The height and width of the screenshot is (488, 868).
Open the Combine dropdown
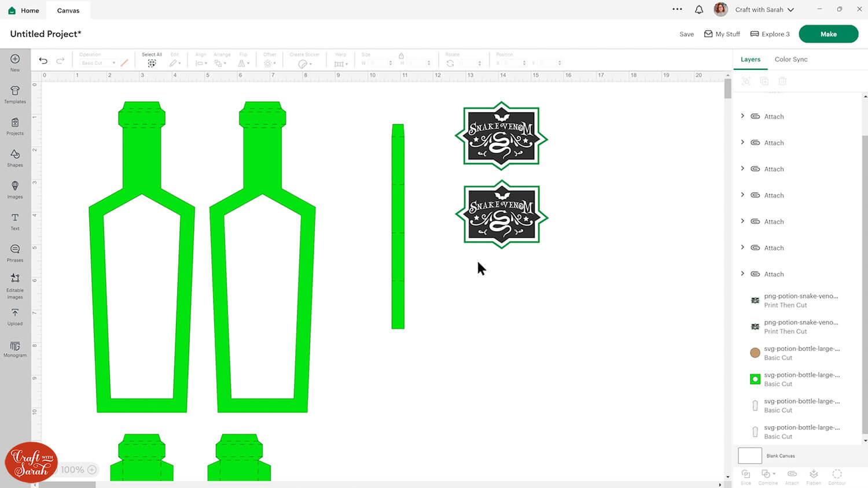768,476
